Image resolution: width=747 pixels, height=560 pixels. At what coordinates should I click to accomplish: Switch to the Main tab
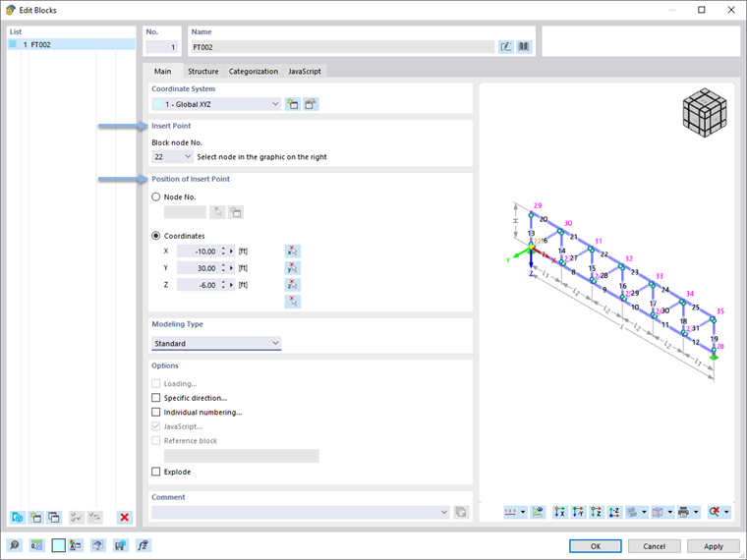pyautogui.click(x=162, y=71)
